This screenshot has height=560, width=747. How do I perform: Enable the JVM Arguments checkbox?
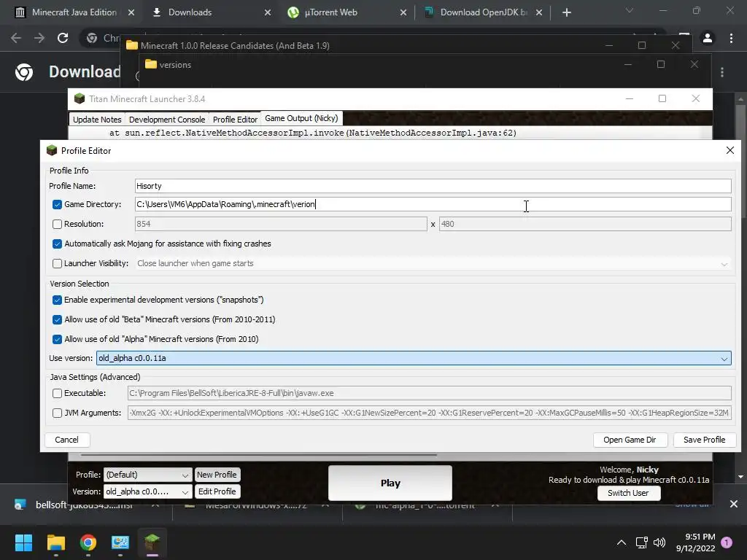tap(57, 413)
